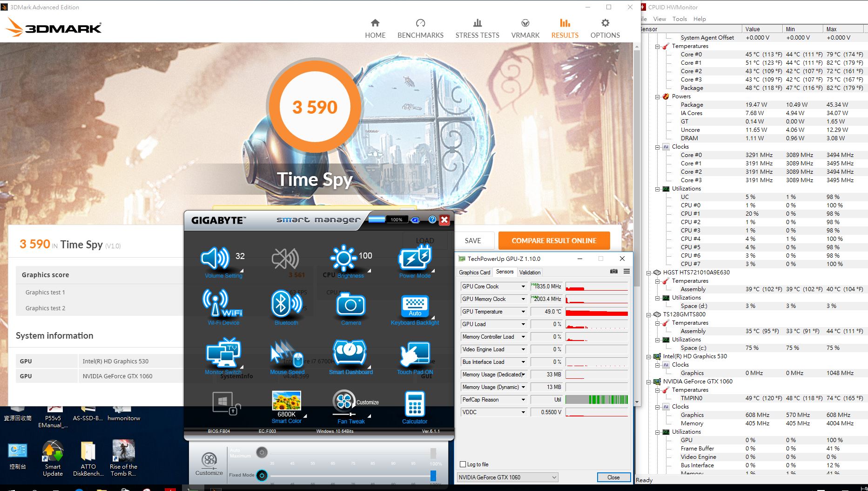Open HWMonitor View menu
The width and height of the screenshot is (868, 491).
pyautogui.click(x=659, y=19)
